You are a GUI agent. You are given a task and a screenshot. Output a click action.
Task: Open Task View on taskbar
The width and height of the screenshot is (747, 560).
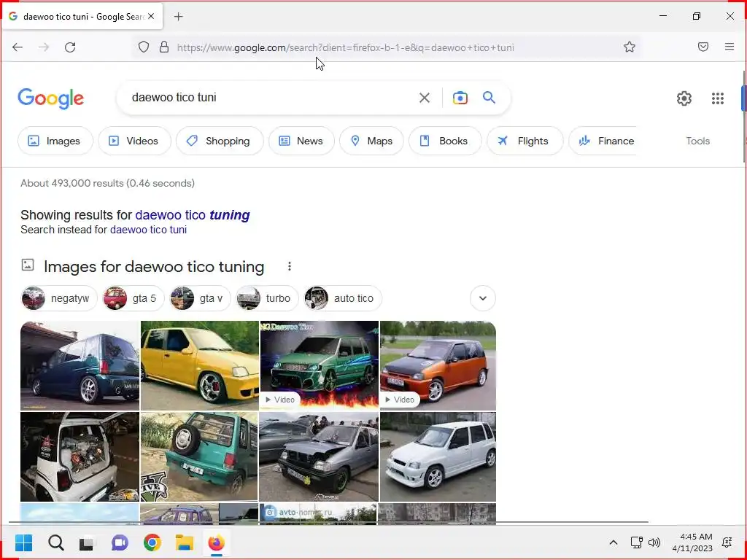(x=88, y=542)
